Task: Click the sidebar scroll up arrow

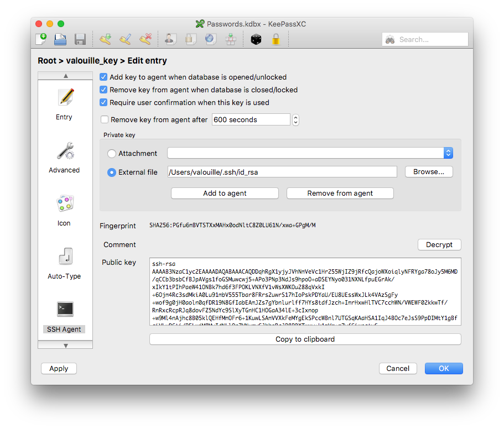Action: [x=66, y=76]
